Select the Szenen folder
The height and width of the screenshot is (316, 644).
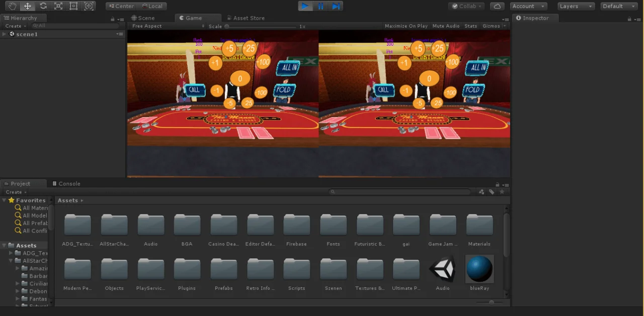coord(333,274)
